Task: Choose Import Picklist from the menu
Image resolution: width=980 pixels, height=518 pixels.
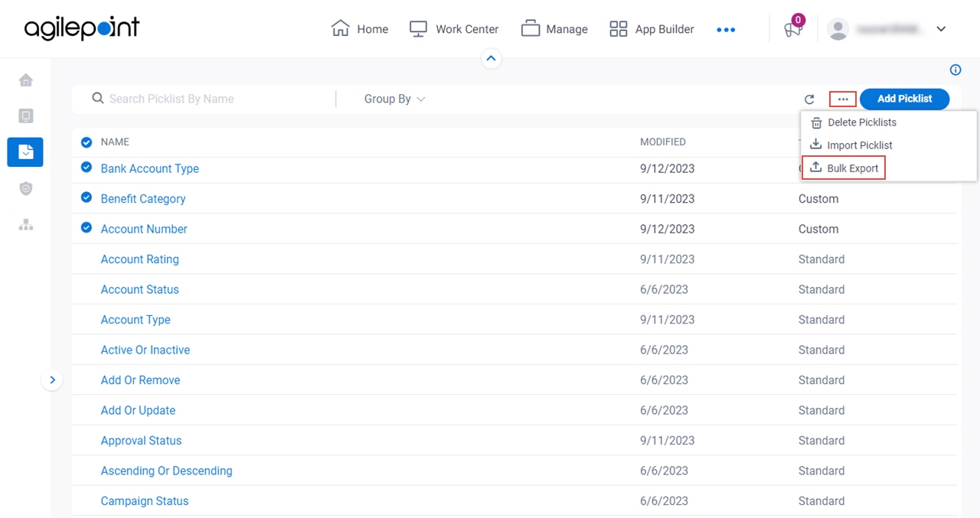Action: point(860,145)
